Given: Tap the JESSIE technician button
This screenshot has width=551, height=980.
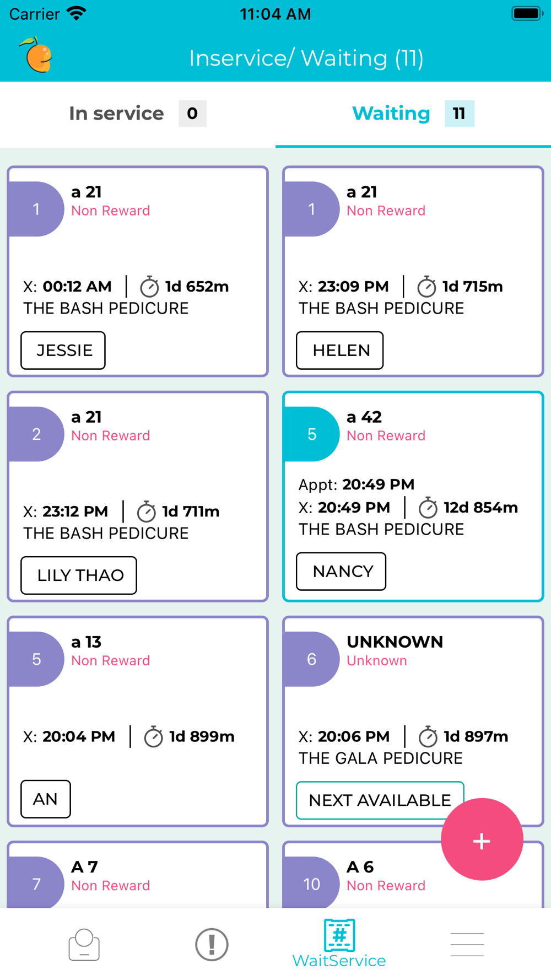Looking at the screenshot, I should click(x=63, y=351).
